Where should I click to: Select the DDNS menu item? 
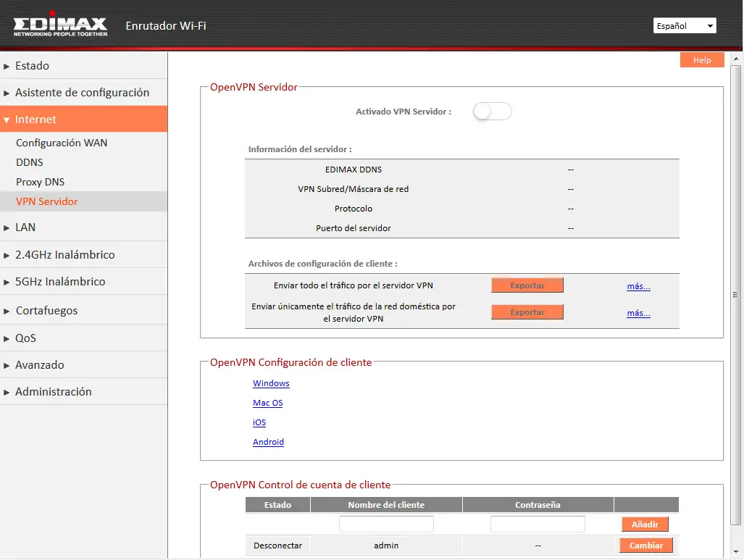click(x=30, y=163)
